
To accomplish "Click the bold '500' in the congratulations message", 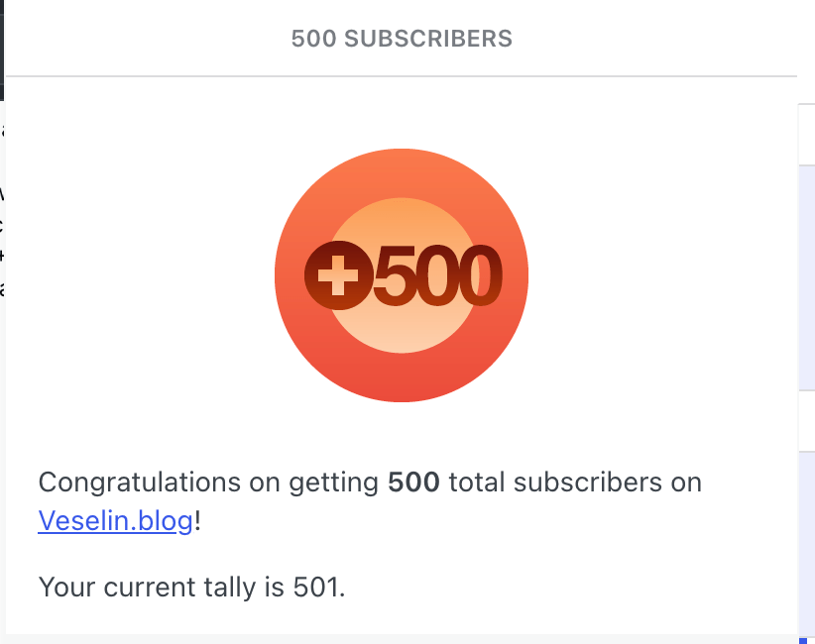I will (x=413, y=483).
